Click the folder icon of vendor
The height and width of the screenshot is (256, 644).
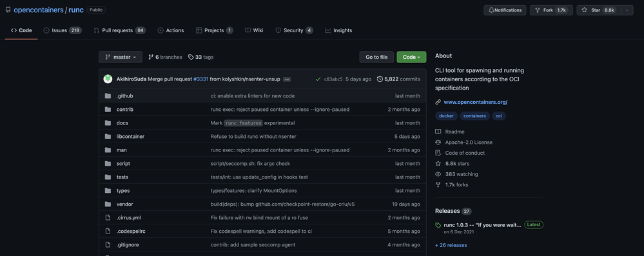coord(108,204)
